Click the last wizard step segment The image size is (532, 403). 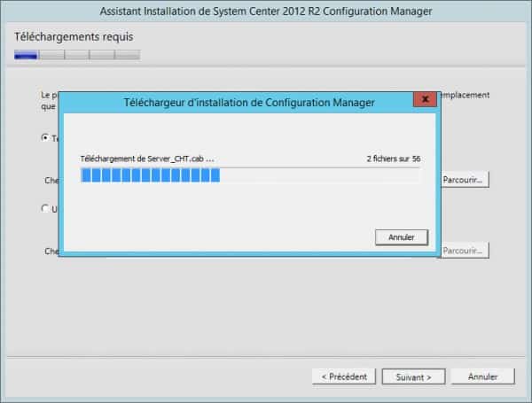coord(128,54)
